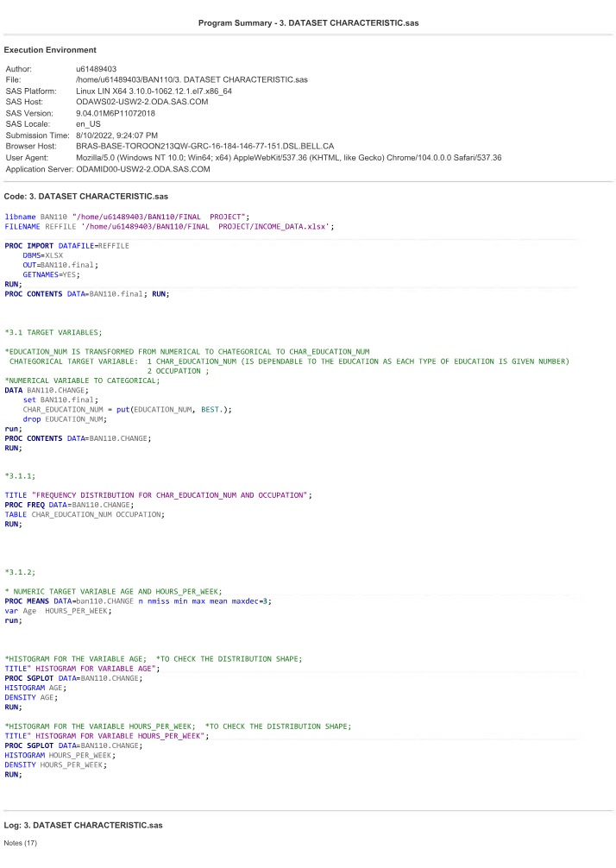This screenshot has height=868, width=616.
Task: Click Submission Time '8/10/2022, 9:24:07 PM'
Action: pos(116,135)
